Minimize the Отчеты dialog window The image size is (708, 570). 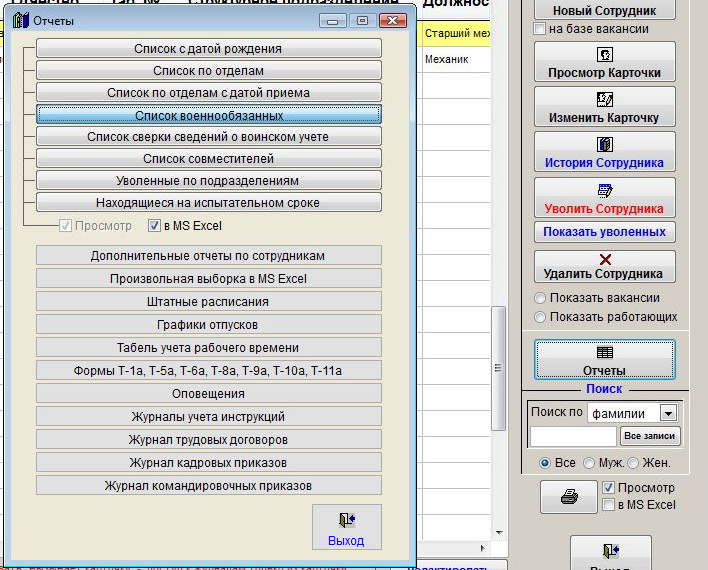point(333,21)
